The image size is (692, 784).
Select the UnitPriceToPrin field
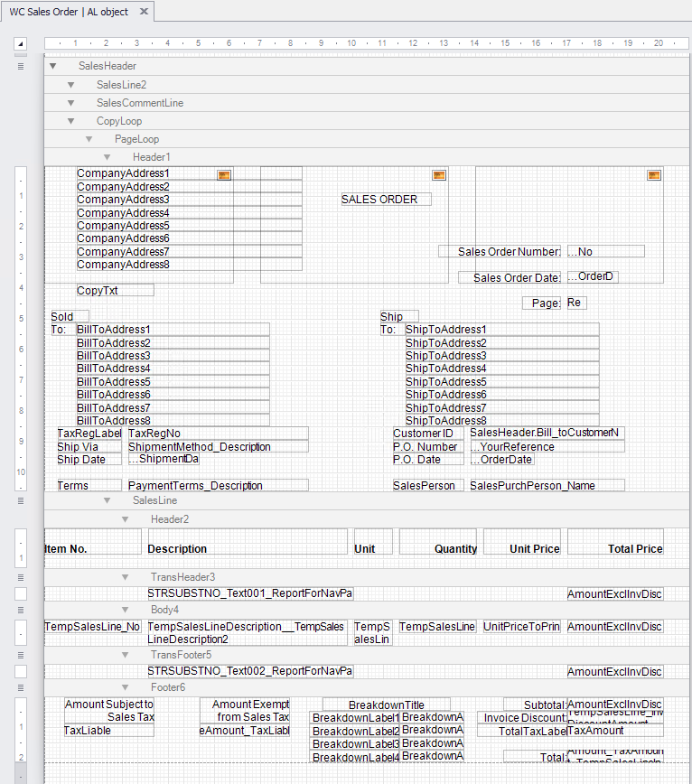click(522, 627)
